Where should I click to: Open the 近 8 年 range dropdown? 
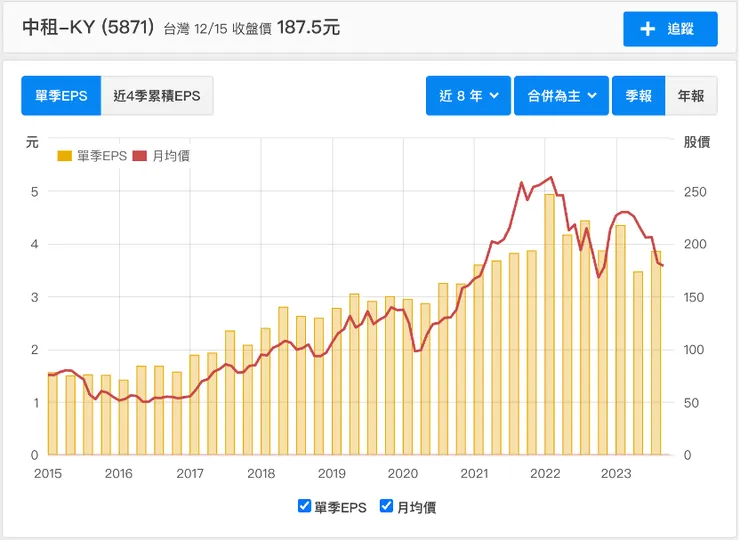point(468,96)
